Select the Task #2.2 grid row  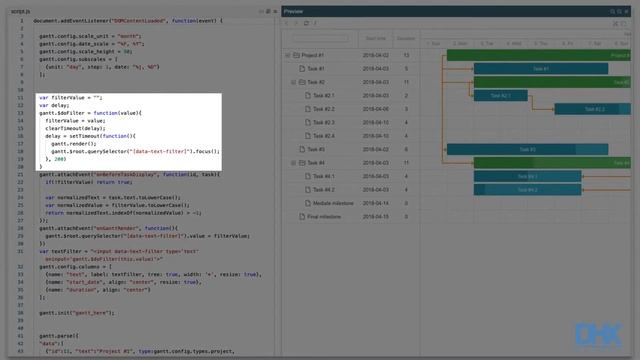click(x=351, y=109)
